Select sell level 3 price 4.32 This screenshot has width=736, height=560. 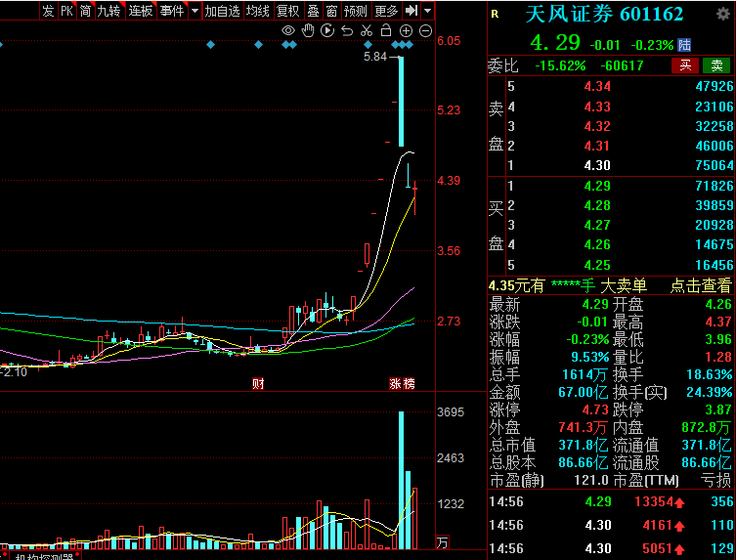click(x=597, y=126)
